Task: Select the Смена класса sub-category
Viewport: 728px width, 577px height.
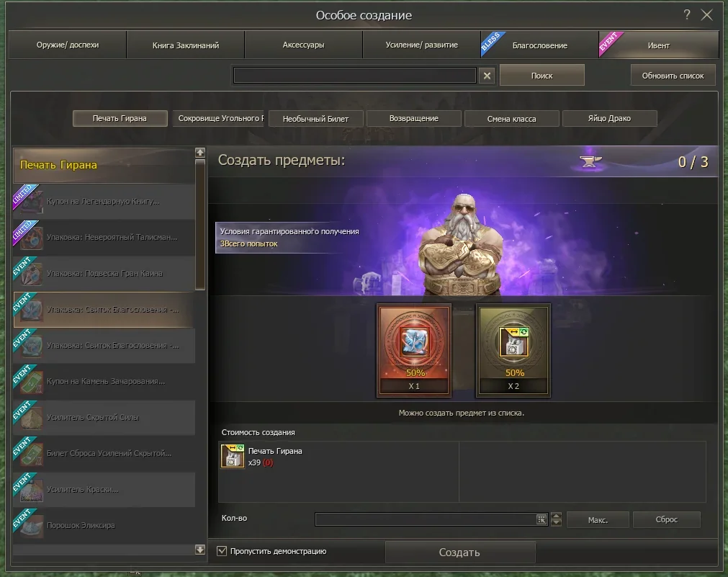Action: (x=512, y=118)
